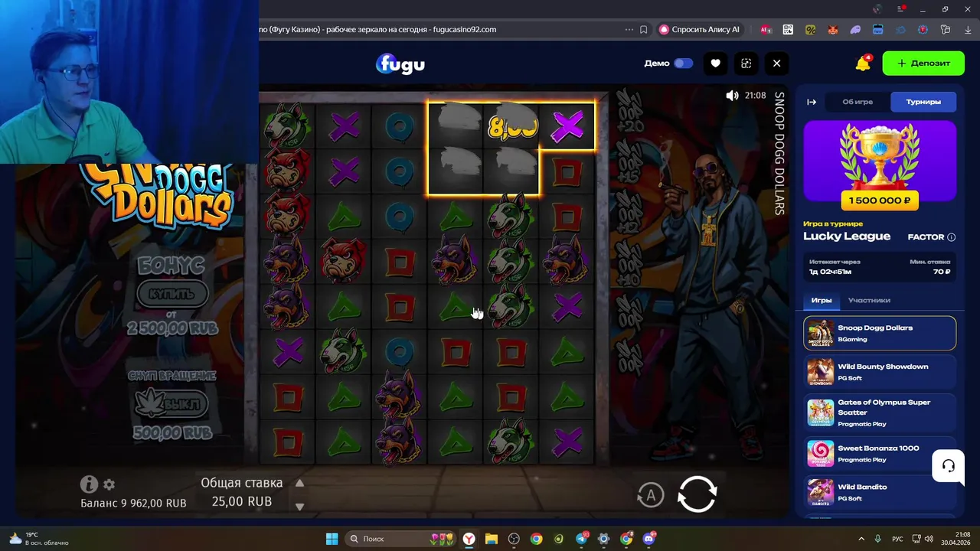Click the fugu logo
This screenshot has height=551, width=980.
point(400,64)
